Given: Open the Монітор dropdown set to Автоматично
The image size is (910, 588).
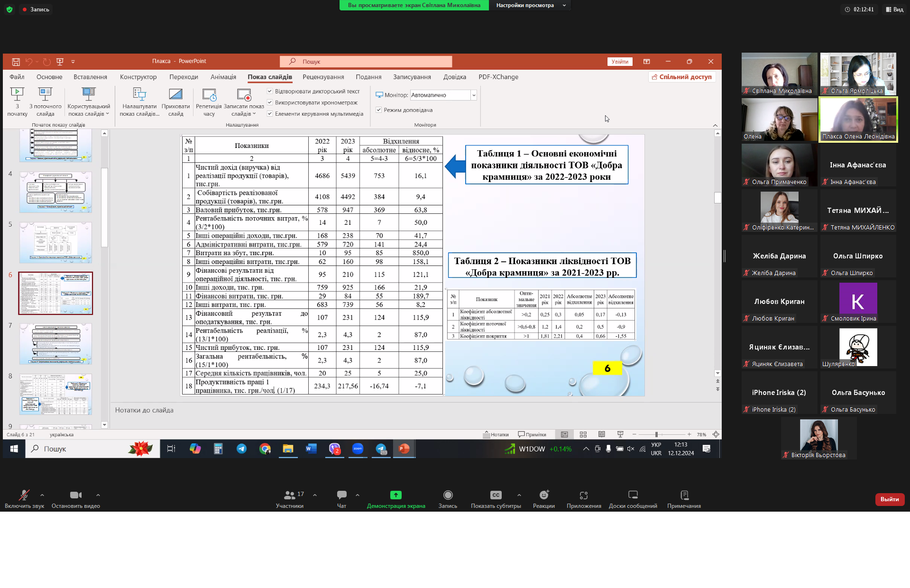Looking at the screenshot, I should pyautogui.click(x=443, y=95).
